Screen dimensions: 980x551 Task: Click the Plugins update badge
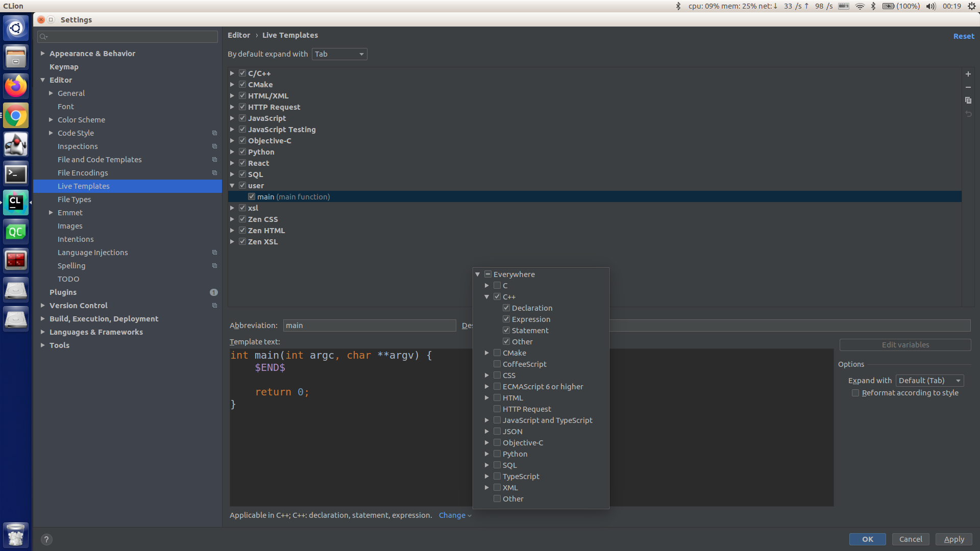(x=213, y=292)
